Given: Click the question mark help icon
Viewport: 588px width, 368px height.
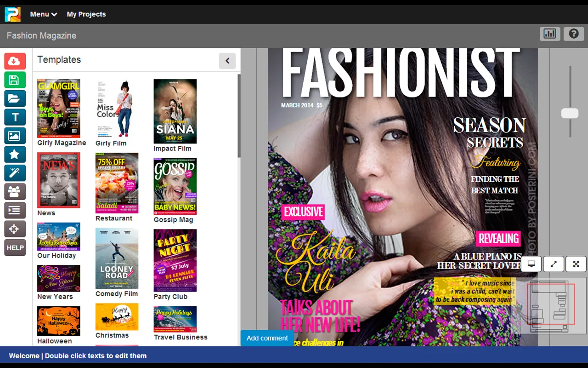Looking at the screenshot, I should [573, 34].
